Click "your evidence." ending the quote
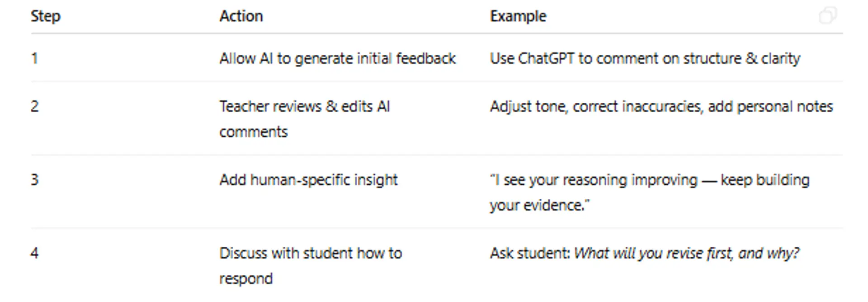The height and width of the screenshot is (302, 868). [539, 205]
